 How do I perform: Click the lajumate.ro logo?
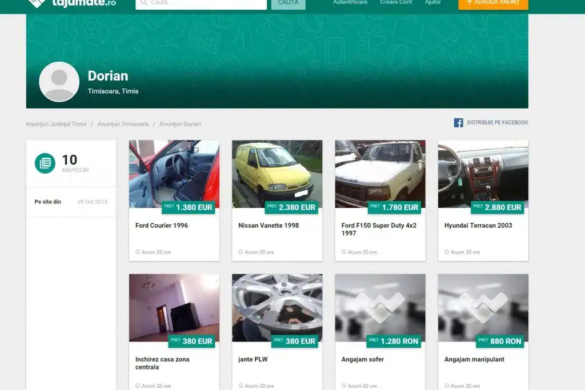tap(72, 3)
